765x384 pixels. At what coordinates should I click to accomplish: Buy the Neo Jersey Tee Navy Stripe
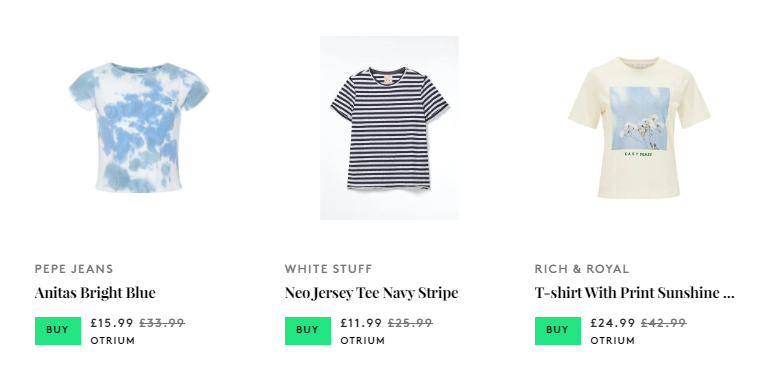308,330
